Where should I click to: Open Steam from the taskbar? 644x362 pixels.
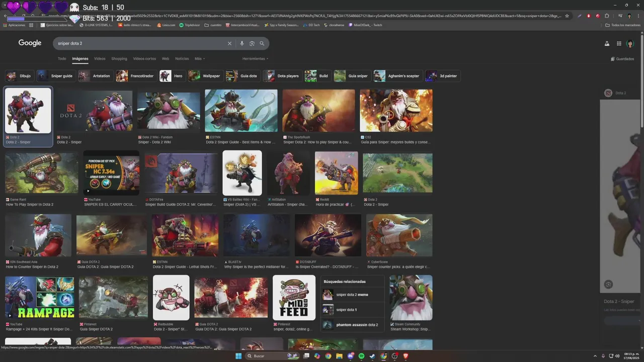(372, 356)
